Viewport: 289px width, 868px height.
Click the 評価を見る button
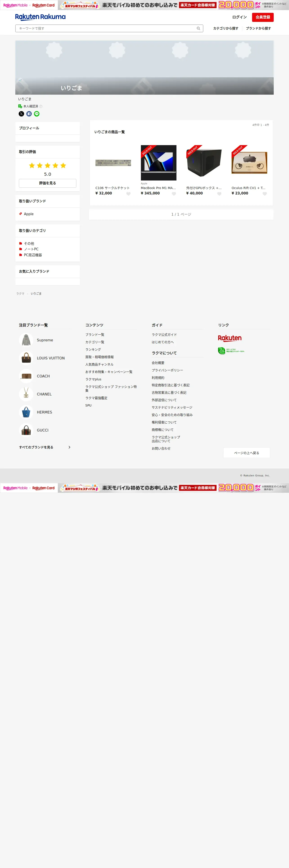pyautogui.click(x=47, y=183)
